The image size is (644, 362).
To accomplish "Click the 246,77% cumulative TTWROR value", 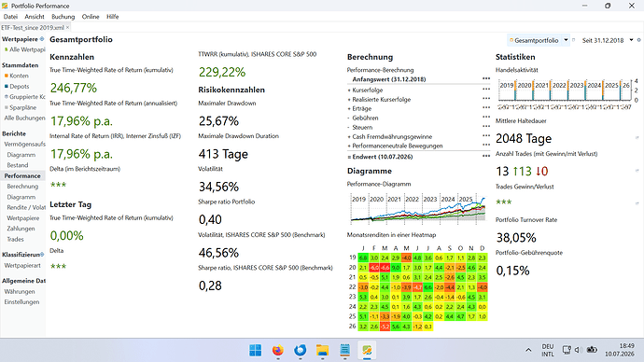I will tap(74, 88).
